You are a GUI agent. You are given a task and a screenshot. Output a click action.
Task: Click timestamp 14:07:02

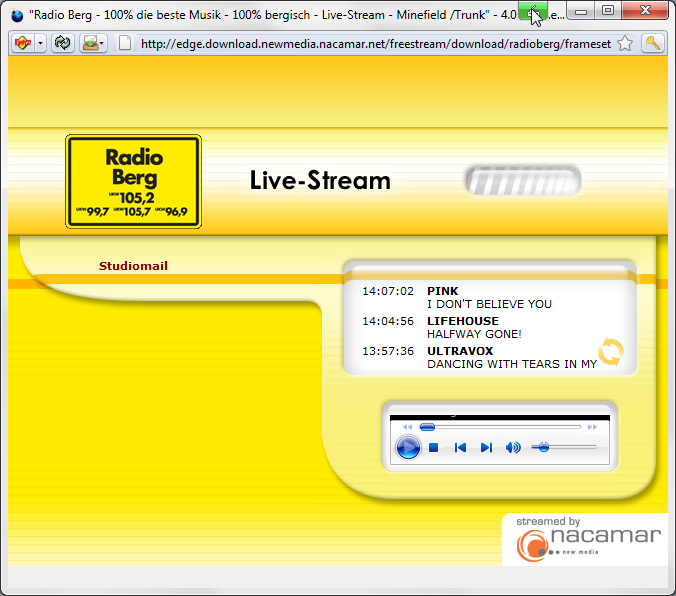click(x=388, y=291)
